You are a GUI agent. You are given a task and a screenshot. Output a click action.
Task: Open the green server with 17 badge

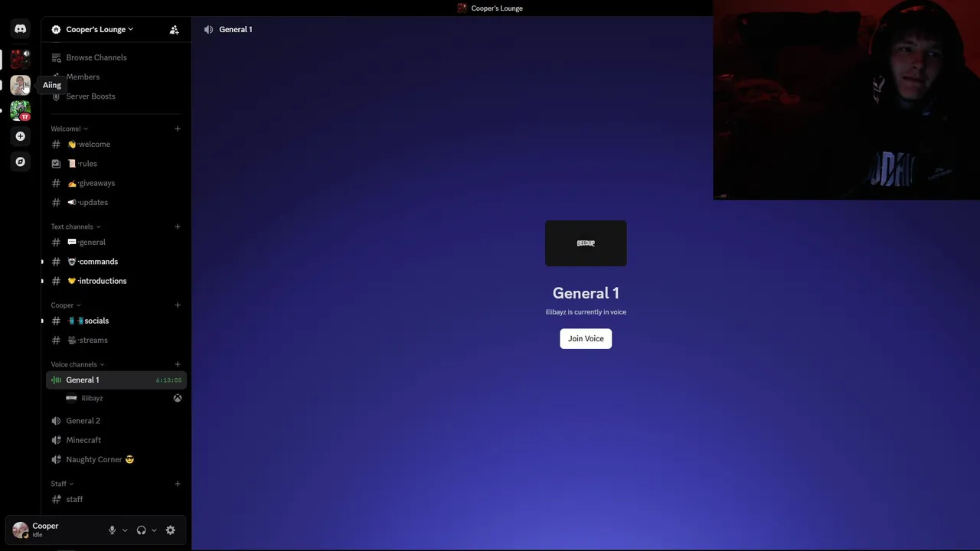(x=21, y=111)
